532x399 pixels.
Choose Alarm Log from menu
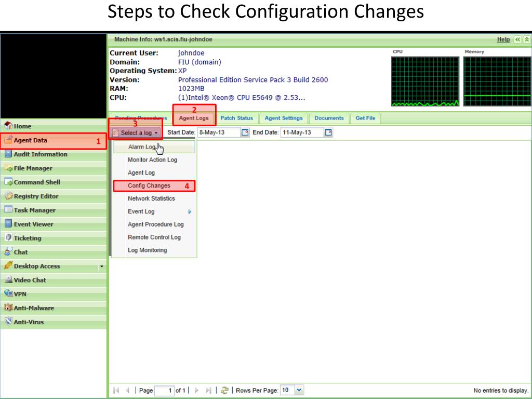point(154,147)
